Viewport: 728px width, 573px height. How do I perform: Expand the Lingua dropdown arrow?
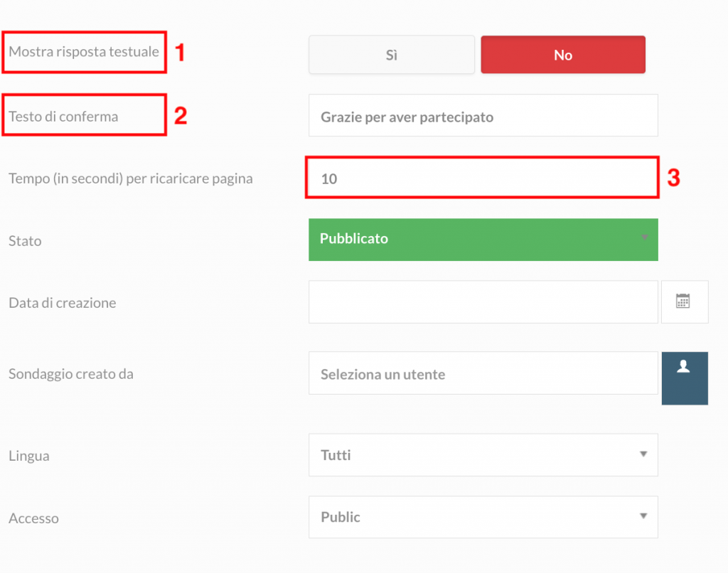(x=643, y=454)
